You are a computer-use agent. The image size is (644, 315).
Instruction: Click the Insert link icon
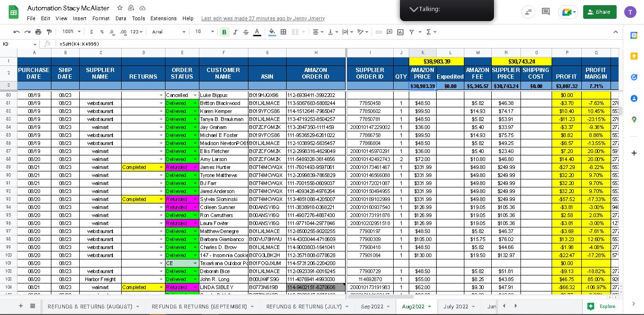coord(379,32)
